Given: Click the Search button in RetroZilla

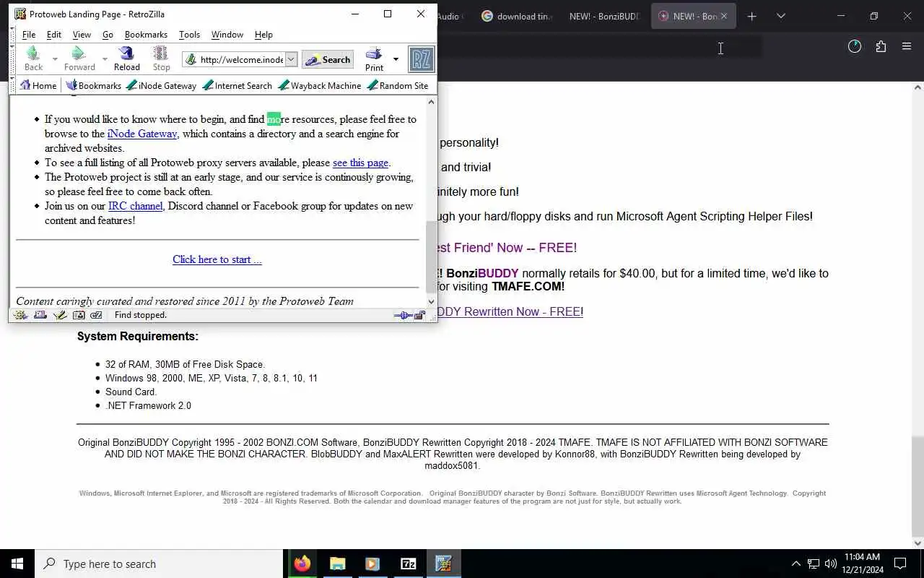Looking at the screenshot, I should coord(328,60).
